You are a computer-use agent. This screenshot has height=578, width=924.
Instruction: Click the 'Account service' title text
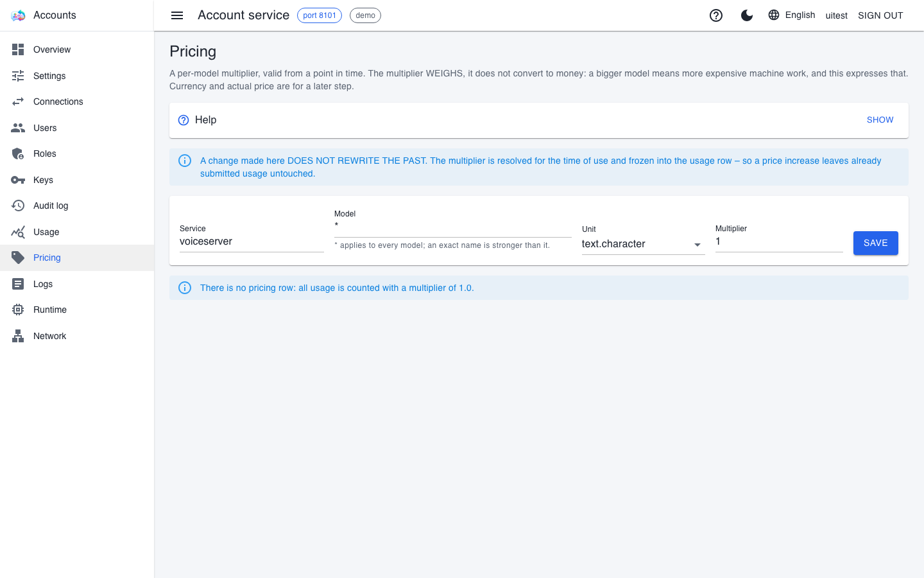point(244,15)
